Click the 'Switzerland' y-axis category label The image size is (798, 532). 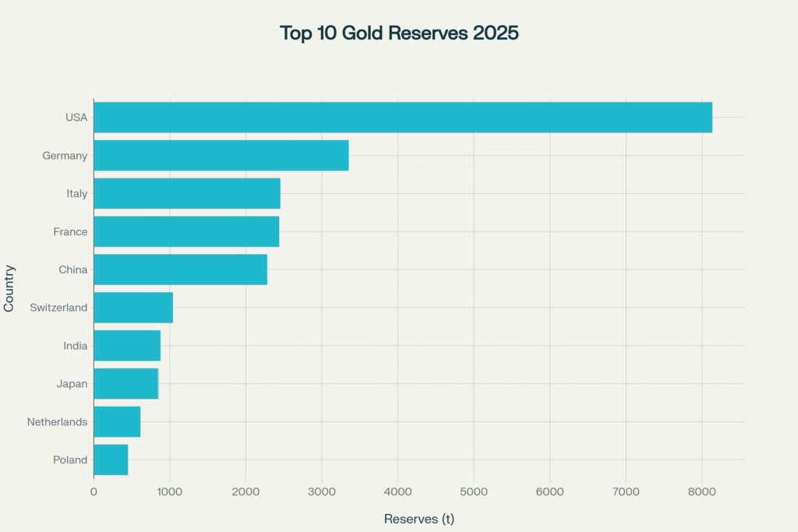point(58,308)
